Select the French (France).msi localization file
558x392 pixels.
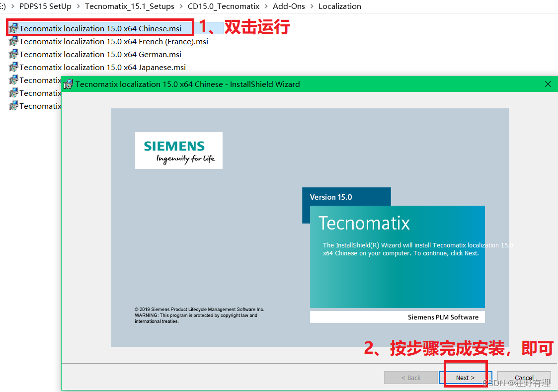(x=114, y=42)
